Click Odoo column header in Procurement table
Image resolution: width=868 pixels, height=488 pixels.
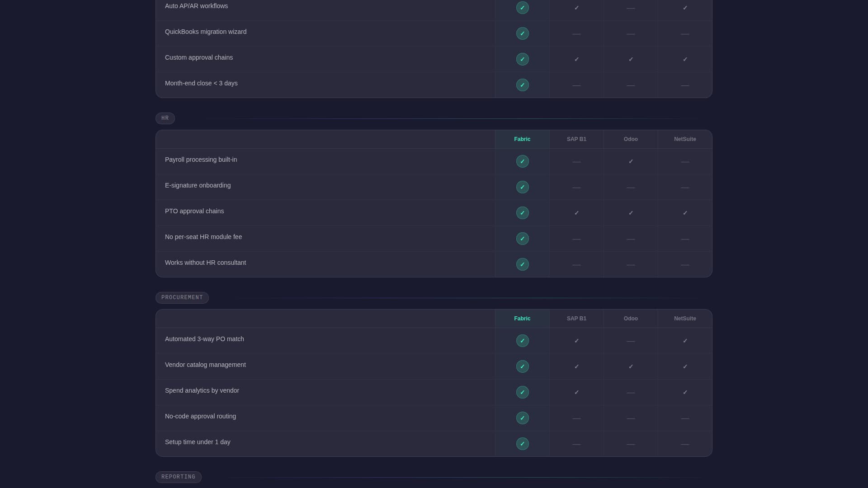(631, 319)
